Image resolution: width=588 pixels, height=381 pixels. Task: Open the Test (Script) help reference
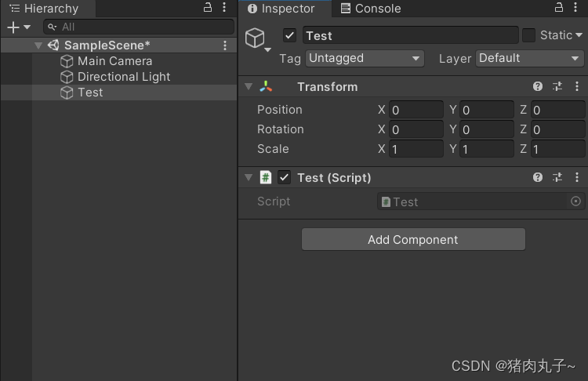point(538,177)
